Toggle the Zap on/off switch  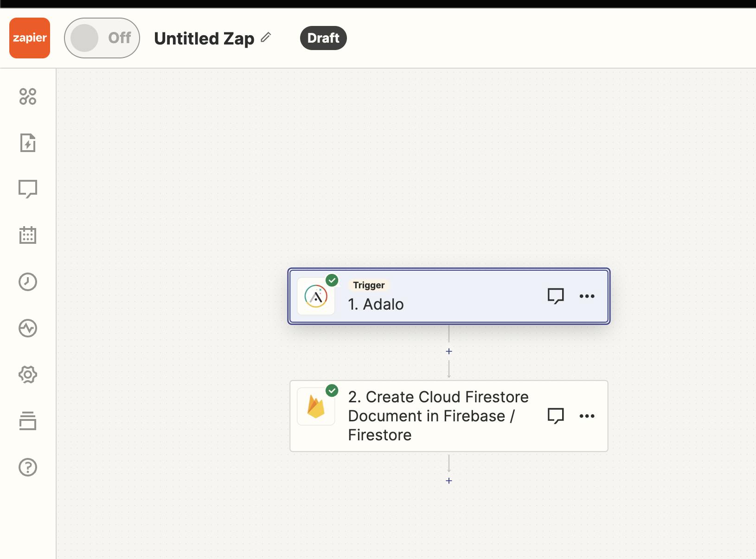tap(102, 38)
